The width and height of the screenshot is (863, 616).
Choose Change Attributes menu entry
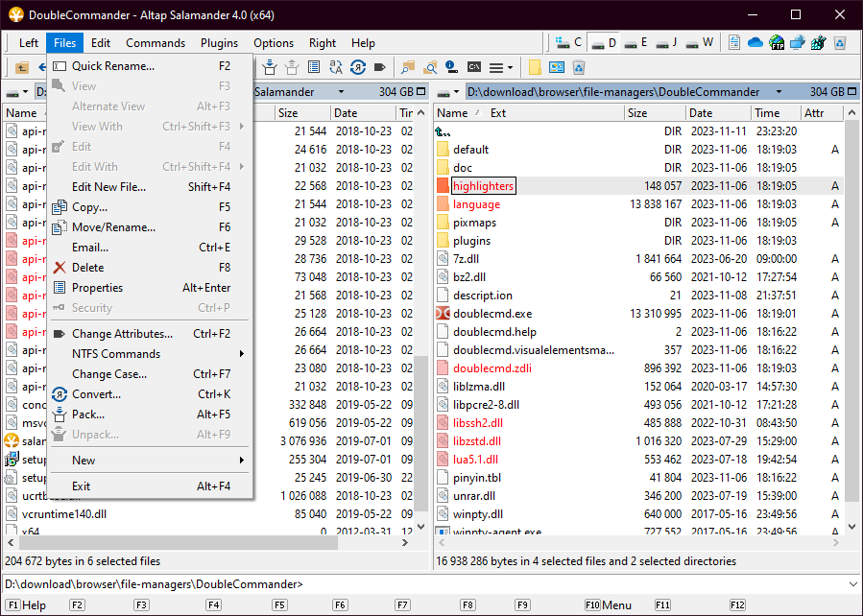coord(122,334)
